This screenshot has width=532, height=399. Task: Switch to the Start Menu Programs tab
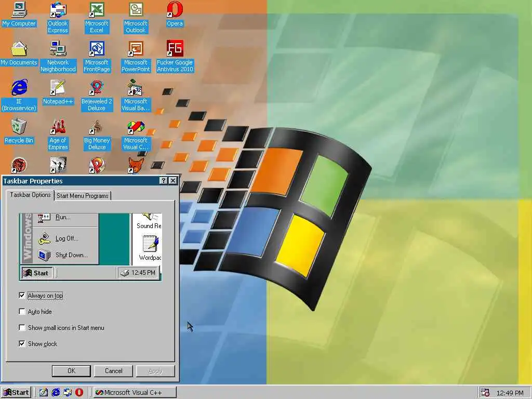tap(83, 196)
